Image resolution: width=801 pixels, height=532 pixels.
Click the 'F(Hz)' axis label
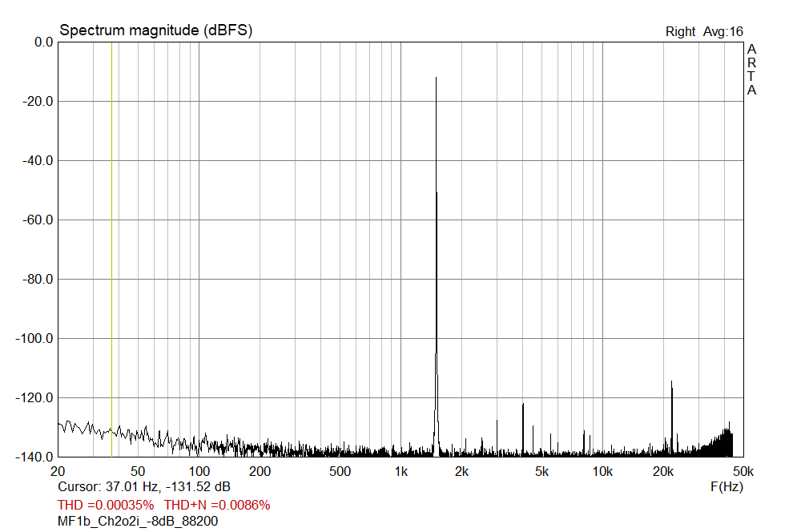(727, 486)
